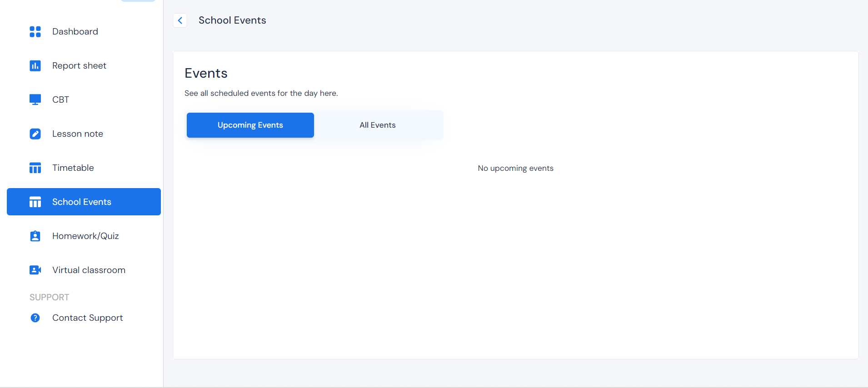Go back using the left chevron button
Image resolution: width=868 pixels, height=388 pixels.
pos(180,20)
